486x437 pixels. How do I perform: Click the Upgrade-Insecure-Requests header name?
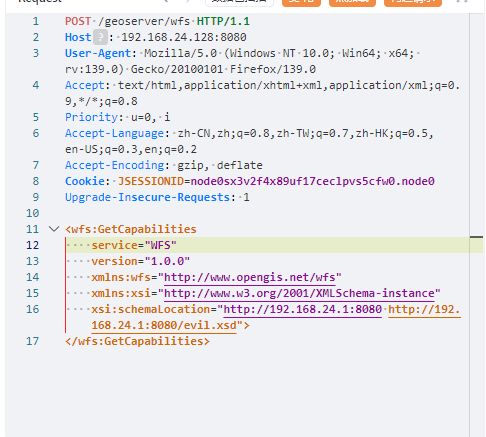[x=147, y=197]
